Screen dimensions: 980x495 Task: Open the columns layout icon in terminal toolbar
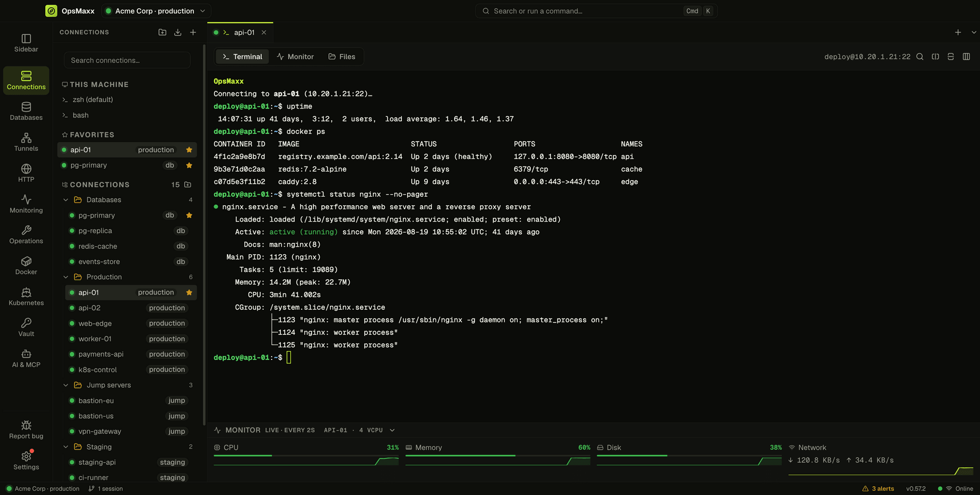click(966, 57)
